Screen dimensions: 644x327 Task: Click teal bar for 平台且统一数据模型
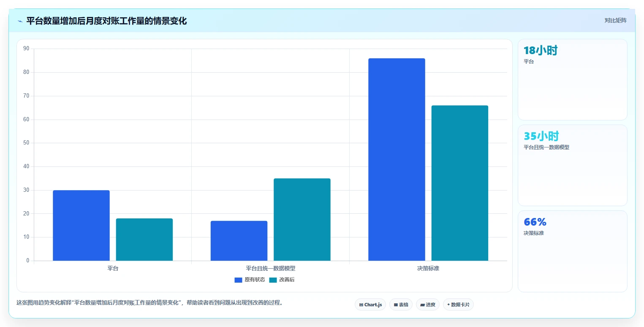pyautogui.click(x=302, y=220)
